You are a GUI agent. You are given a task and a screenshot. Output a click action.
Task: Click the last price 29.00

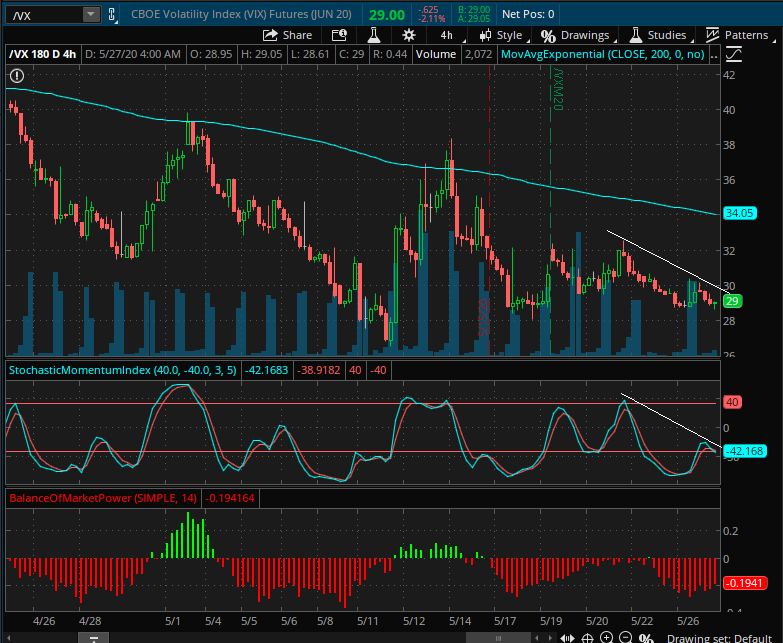pyautogui.click(x=387, y=15)
